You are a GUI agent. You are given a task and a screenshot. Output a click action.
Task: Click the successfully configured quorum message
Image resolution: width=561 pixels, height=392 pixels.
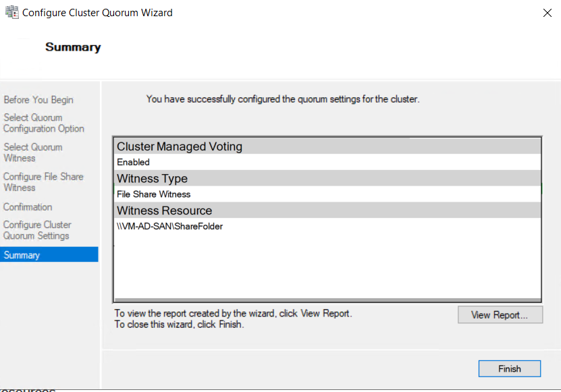tap(283, 99)
